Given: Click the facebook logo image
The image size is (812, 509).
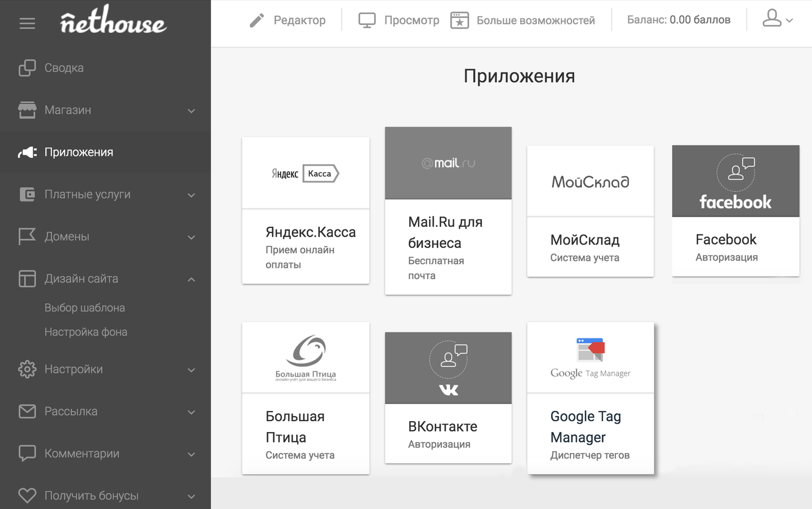Looking at the screenshot, I should (736, 181).
